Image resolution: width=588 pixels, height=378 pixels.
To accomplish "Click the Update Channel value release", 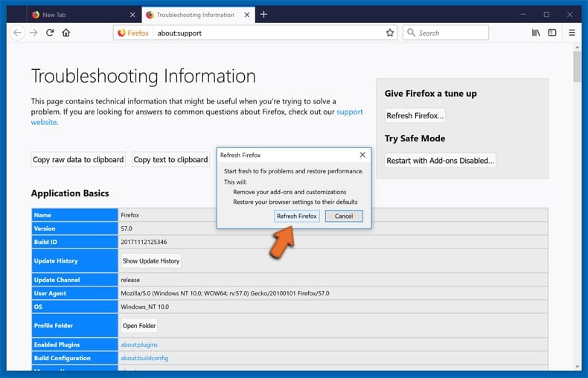I will [x=130, y=280].
